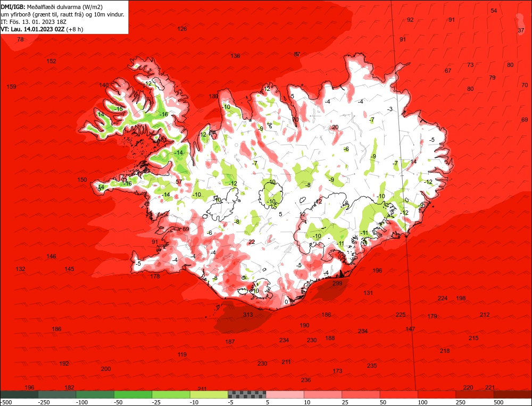Click the value '0' on the south coast

(286, 302)
